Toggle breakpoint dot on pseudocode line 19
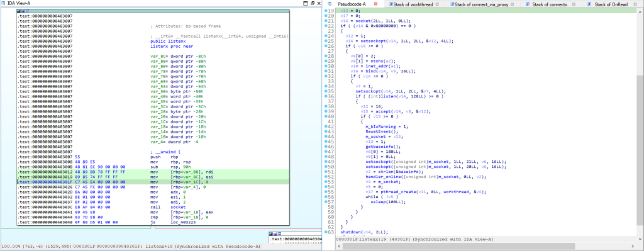Image resolution: width=644 pixels, height=251 pixels. click(326, 10)
